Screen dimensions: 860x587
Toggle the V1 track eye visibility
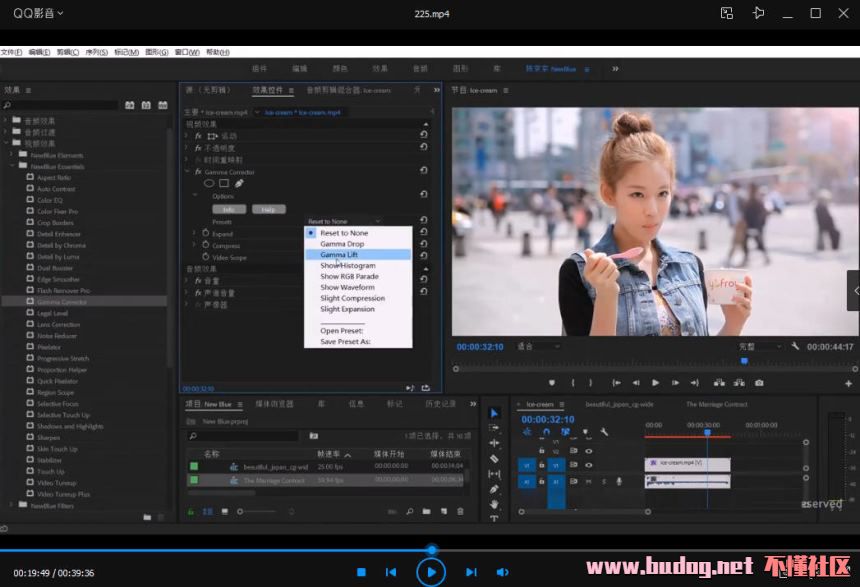click(x=588, y=464)
